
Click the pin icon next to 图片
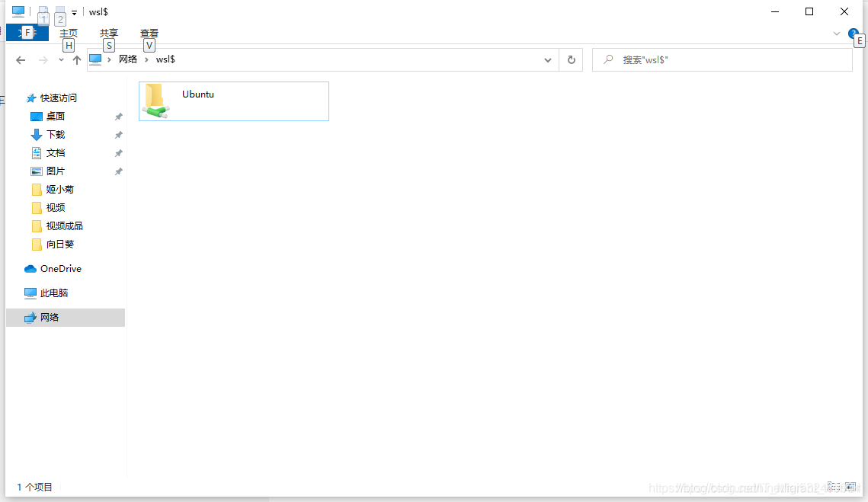tap(118, 171)
